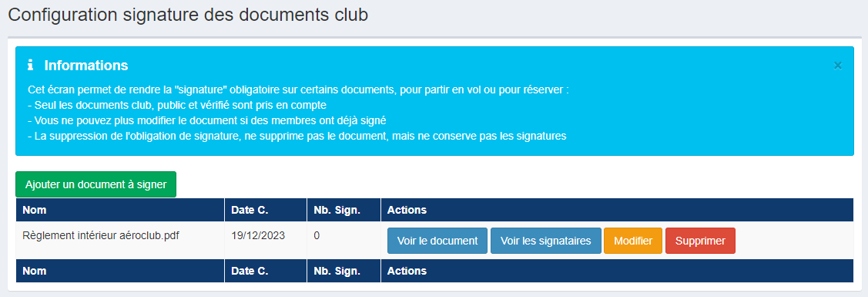The width and height of the screenshot is (868, 297).
Task: Click the bottom Nom footer header
Action: coord(120,271)
